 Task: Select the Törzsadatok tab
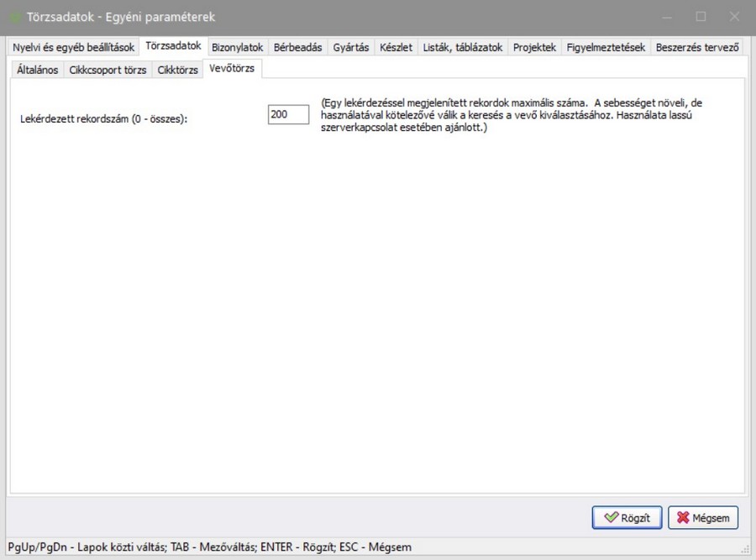click(173, 47)
